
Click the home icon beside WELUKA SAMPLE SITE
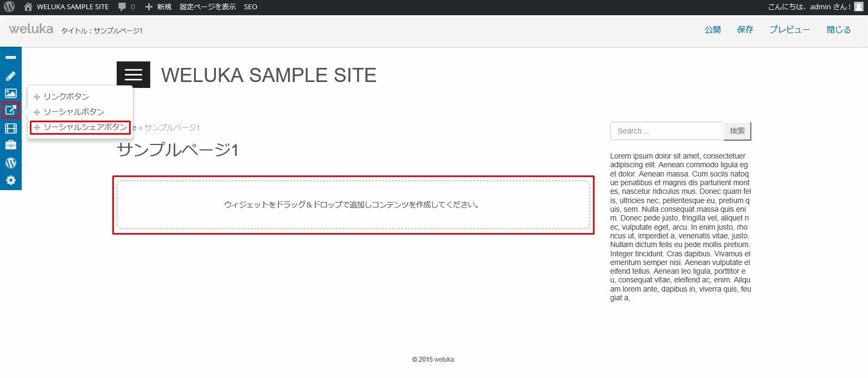pyautogui.click(x=28, y=7)
